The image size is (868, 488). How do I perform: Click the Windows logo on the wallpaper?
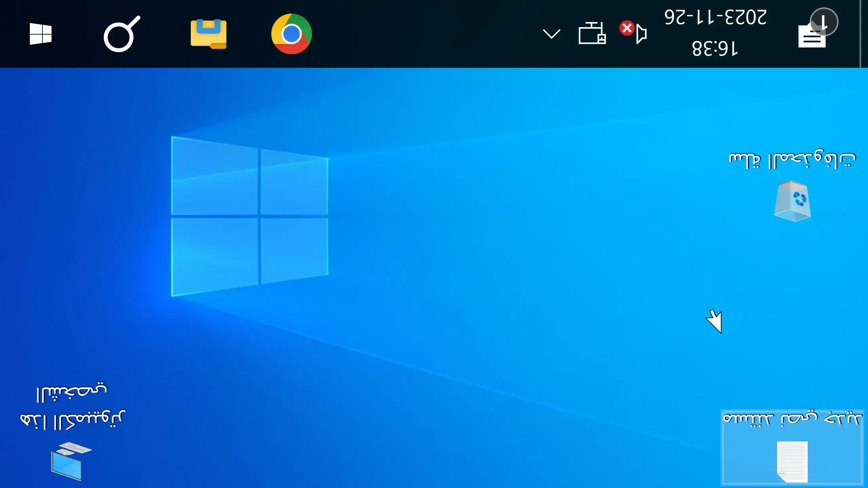(250, 216)
